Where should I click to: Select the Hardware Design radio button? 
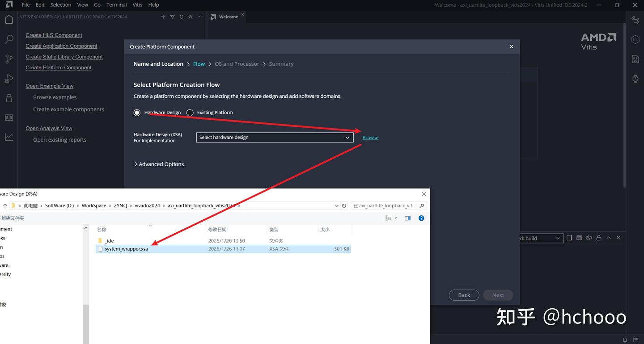pos(137,113)
